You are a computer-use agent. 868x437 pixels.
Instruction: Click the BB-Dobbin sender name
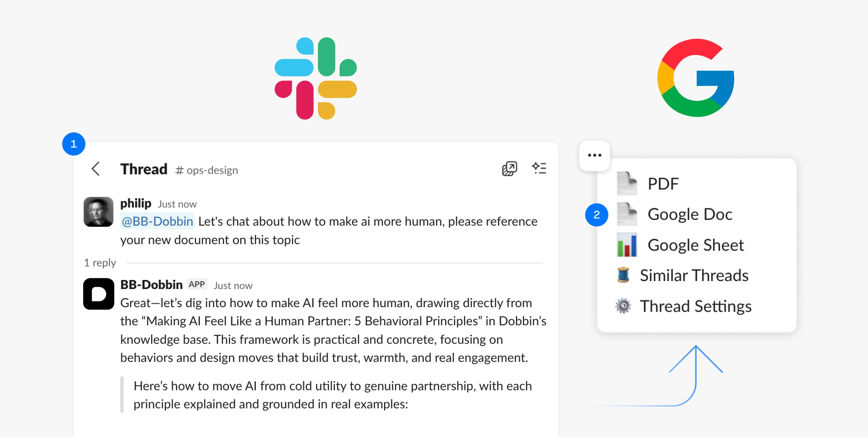tap(151, 285)
